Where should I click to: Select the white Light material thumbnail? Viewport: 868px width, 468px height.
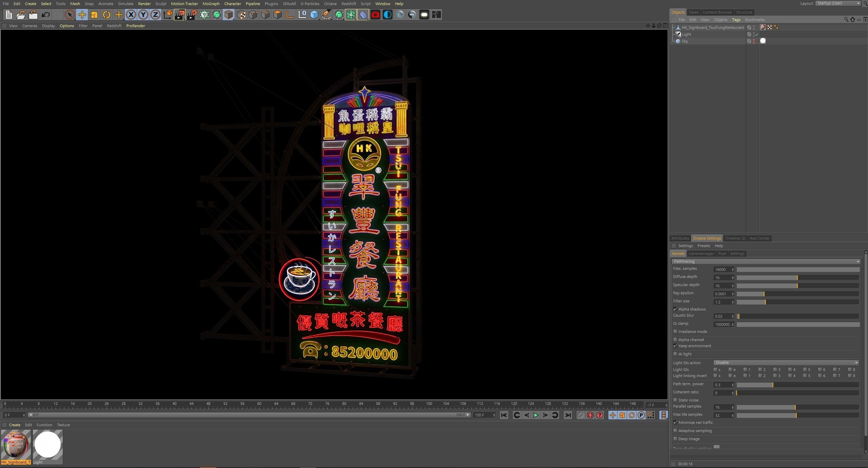(48, 445)
